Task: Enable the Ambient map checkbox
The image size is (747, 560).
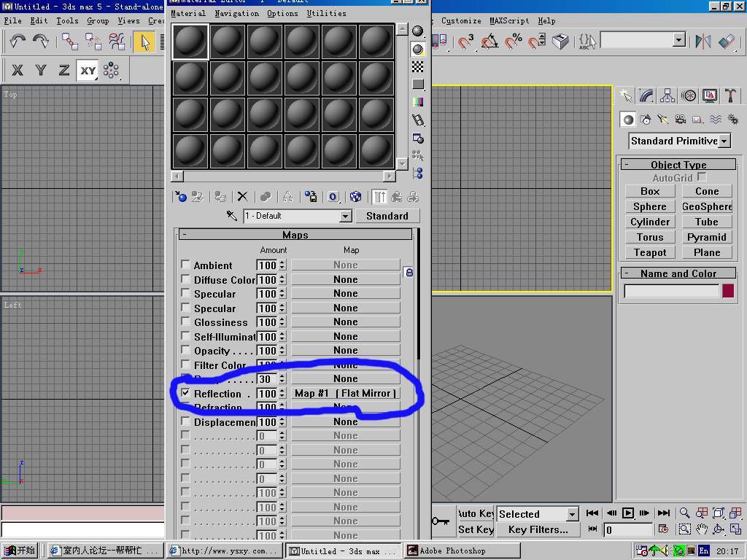Action: click(x=185, y=264)
